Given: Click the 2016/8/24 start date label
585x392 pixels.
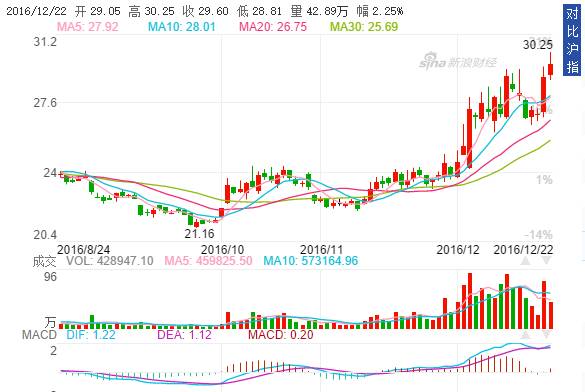Looking at the screenshot, I should pos(84,249).
